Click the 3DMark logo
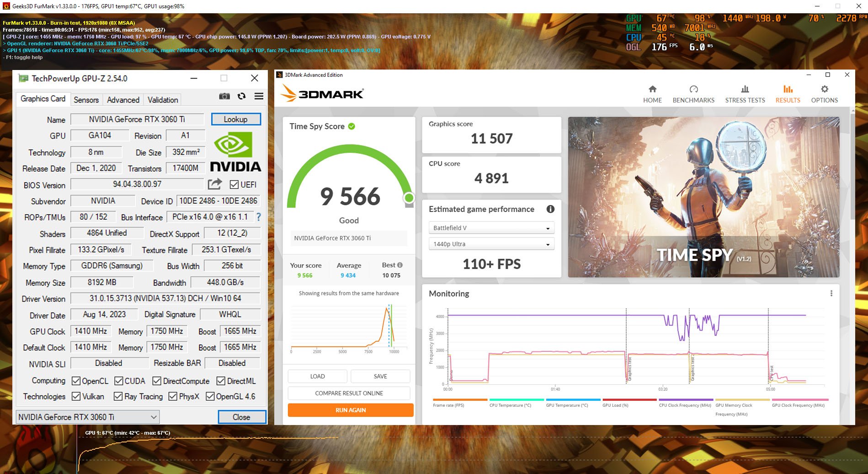This screenshot has width=868, height=474. click(x=322, y=93)
